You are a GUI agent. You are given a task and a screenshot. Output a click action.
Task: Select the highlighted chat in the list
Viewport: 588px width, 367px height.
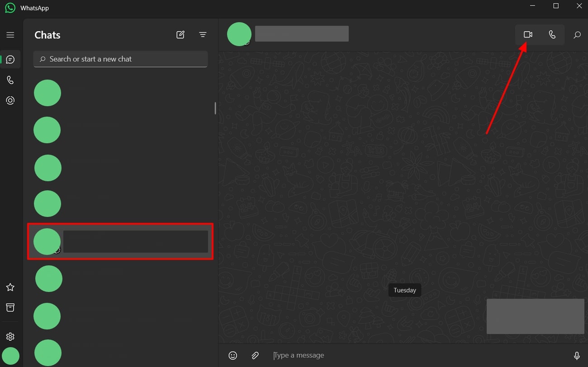[120, 242]
